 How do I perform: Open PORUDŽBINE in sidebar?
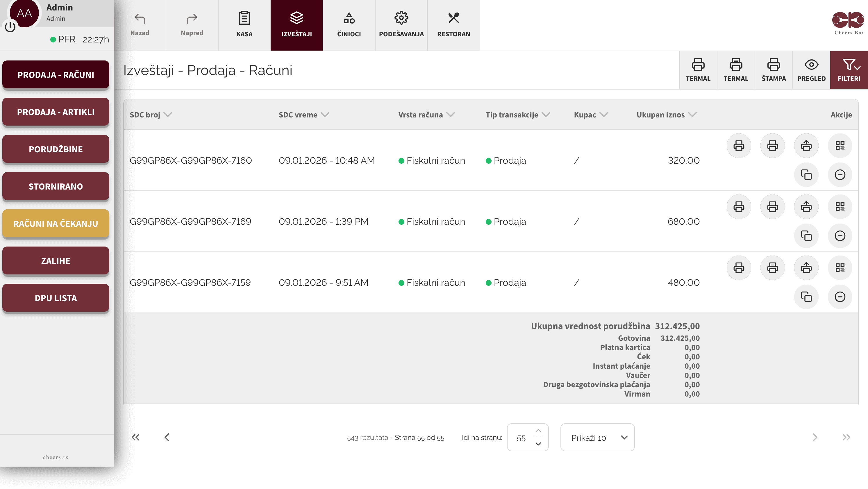[x=56, y=149]
